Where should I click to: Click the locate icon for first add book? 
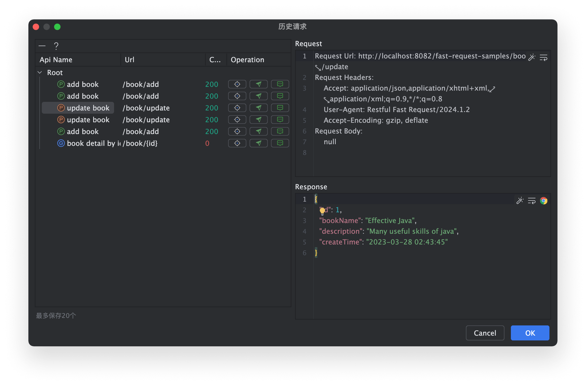(x=237, y=84)
